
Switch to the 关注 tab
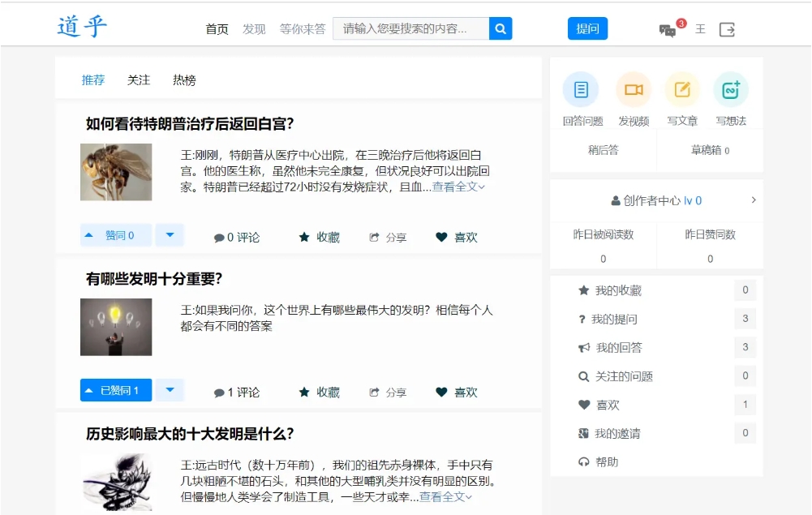[x=139, y=79]
